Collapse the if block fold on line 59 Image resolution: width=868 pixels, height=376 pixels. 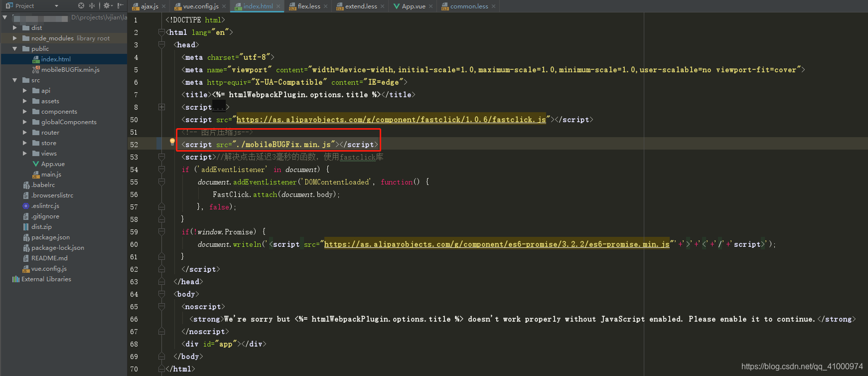click(x=161, y=232)
